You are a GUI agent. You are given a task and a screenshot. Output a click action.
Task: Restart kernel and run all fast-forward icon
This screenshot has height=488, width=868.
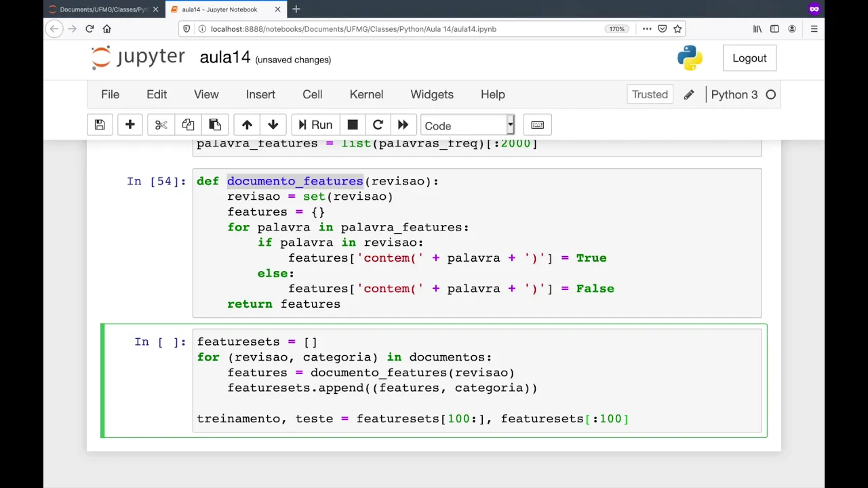tap(403, 125)
